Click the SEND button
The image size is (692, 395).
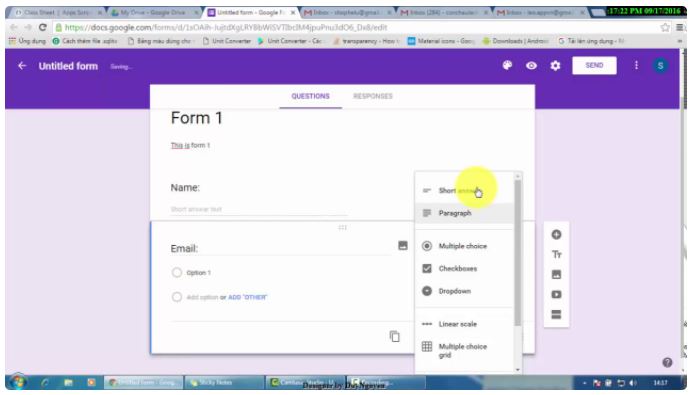point(594,65)
